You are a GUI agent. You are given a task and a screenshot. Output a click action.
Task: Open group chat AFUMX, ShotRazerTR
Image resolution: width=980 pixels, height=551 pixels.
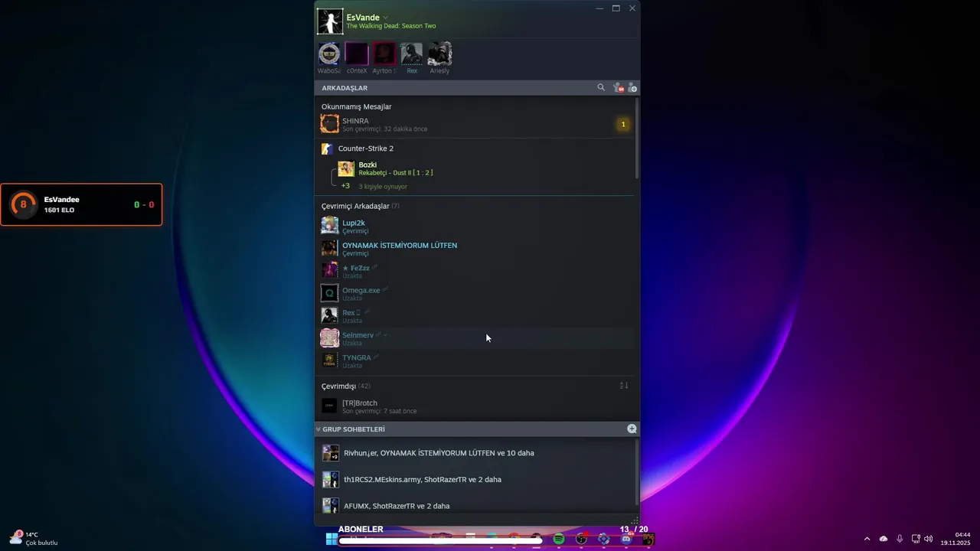click(476, 506)
